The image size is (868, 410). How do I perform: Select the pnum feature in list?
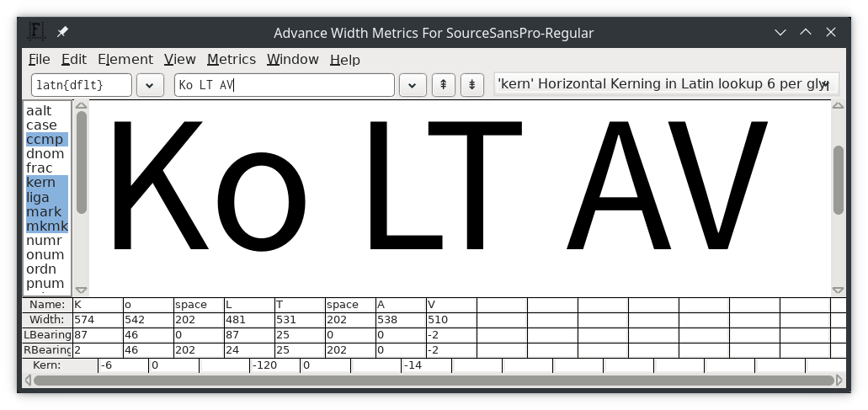47,283
